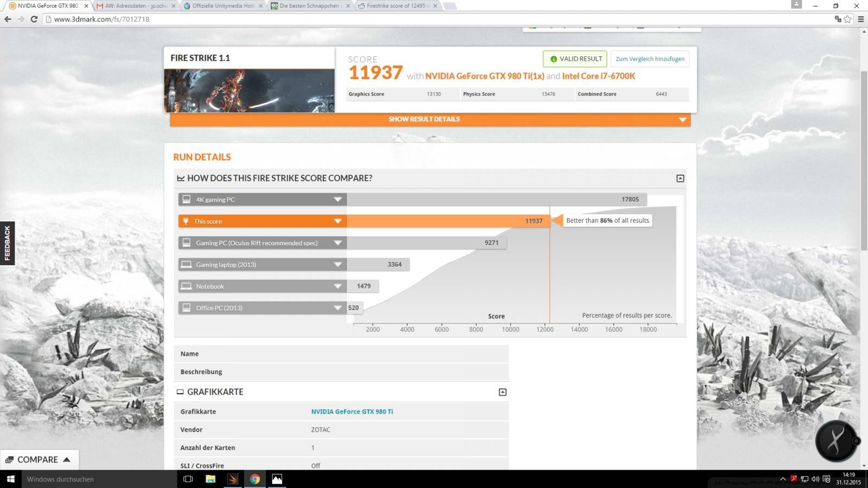Open the NVIDIA GeForce GTX 980 Ti(1x) link in score header
The width and height of the screenshot is (868, 488).
[x=484, y=76]
